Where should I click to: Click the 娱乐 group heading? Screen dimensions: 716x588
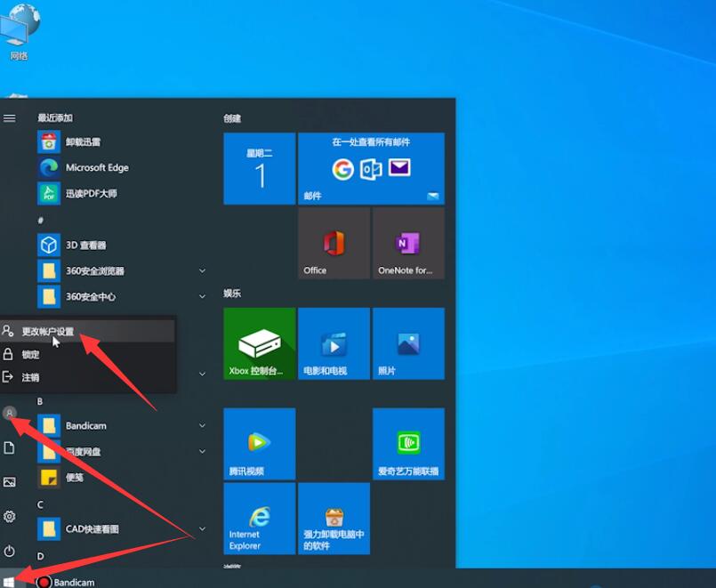[232, 293]
